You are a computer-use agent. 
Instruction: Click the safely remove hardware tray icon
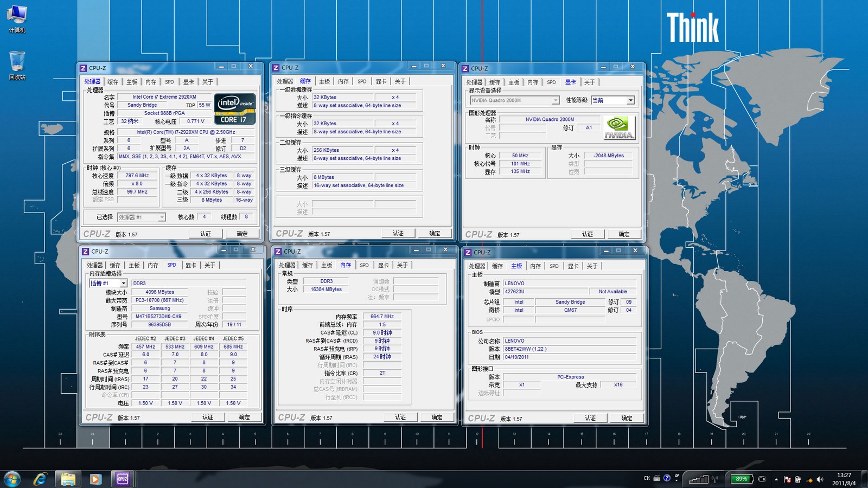(x=798, y=479)
